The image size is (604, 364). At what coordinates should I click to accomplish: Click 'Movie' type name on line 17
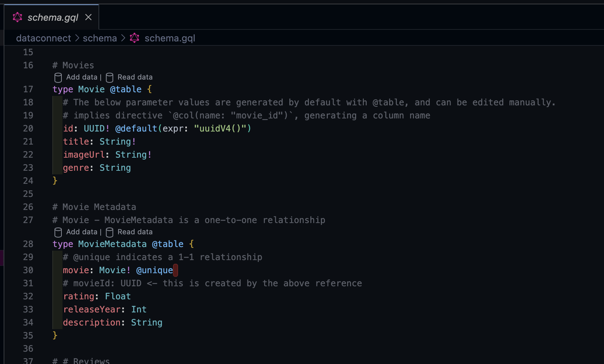point(92,89)
